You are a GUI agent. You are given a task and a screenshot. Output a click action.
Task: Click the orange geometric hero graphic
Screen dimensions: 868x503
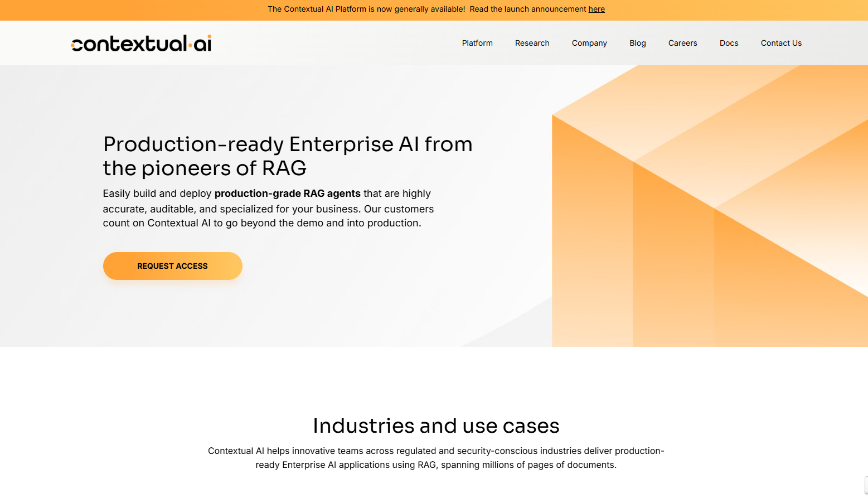[x=708, y=206]
